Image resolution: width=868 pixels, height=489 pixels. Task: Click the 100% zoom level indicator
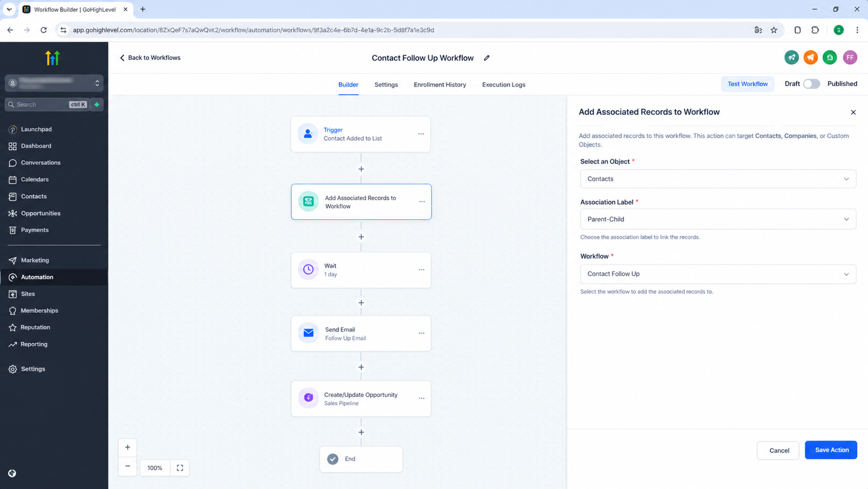click(155, 468)
